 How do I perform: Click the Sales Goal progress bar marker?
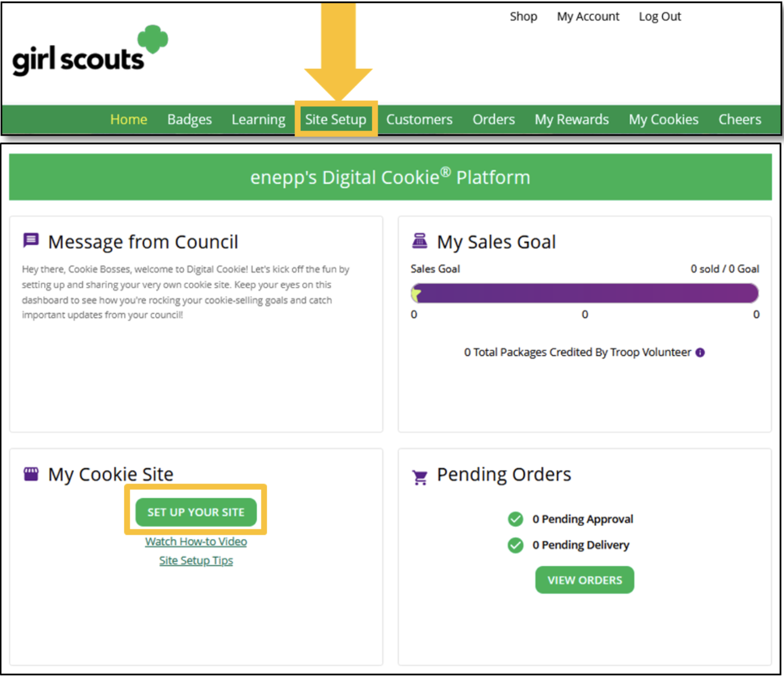point(415,293)
